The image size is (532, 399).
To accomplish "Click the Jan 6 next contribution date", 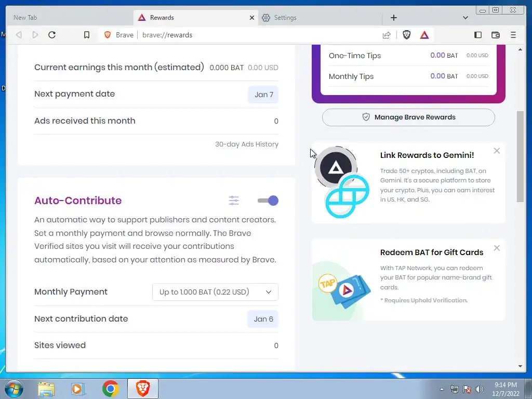I will (x=263, y=320).
